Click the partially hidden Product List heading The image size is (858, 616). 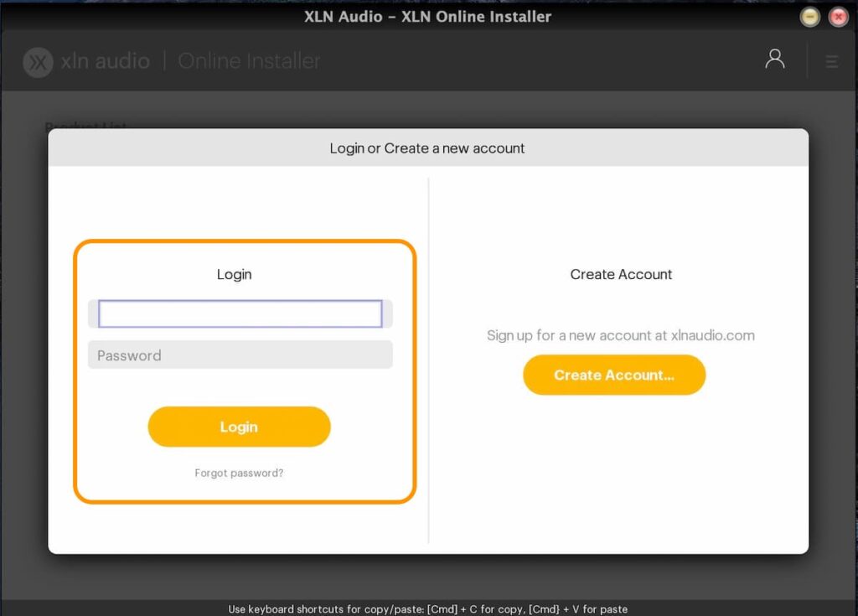[x=85, y=126]
